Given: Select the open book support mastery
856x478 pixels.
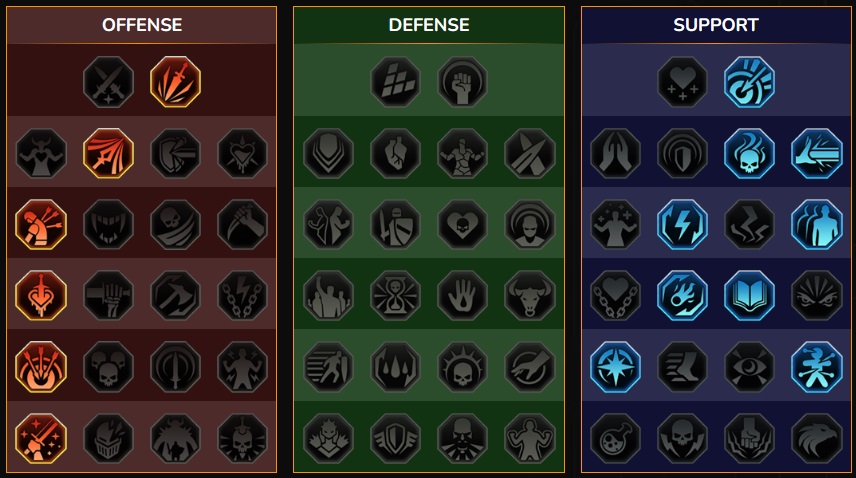Looking at the screenshot, I should point(749,295).
